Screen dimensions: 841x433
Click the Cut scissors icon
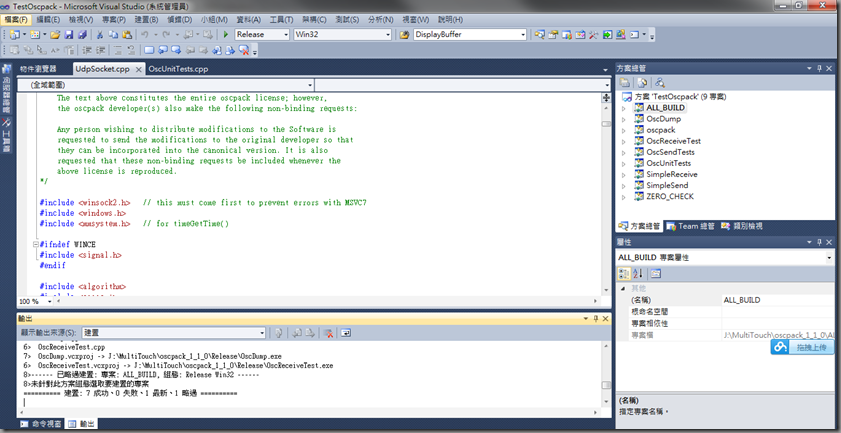(x=100, y=34)
